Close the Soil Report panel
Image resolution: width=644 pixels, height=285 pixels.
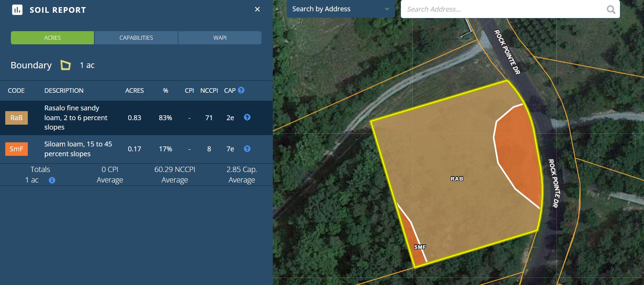pyautogui.click(x=257, y=9)
